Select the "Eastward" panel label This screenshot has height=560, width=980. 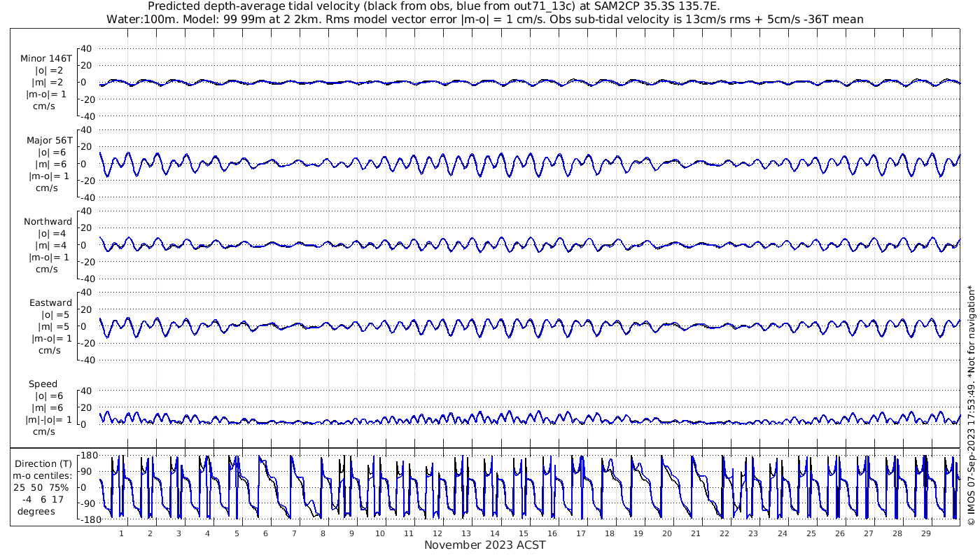[50, 303]
